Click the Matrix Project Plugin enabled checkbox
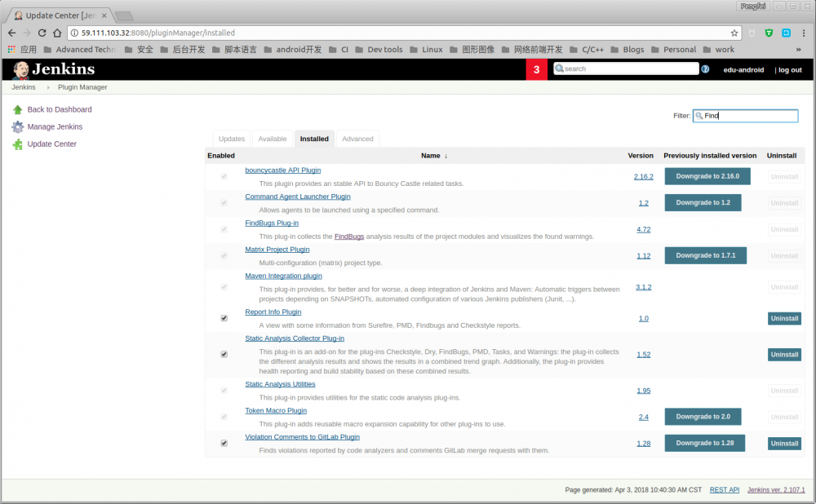816x504 pixels. (224, 256)
